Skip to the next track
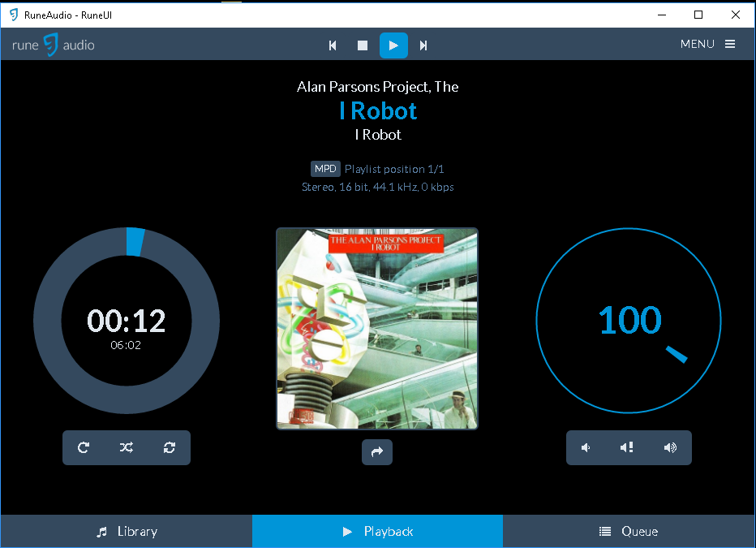Screen dimensions: 756x548 [423, 45]
